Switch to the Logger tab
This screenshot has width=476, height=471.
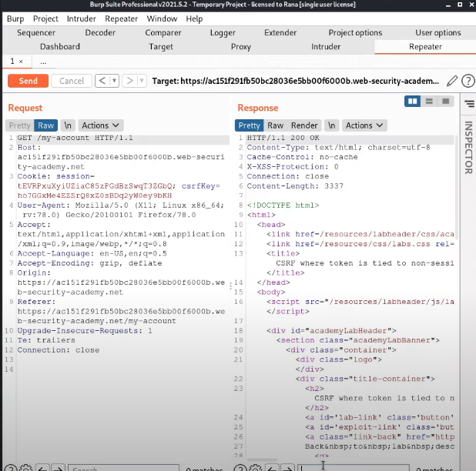tap(223, 33)
